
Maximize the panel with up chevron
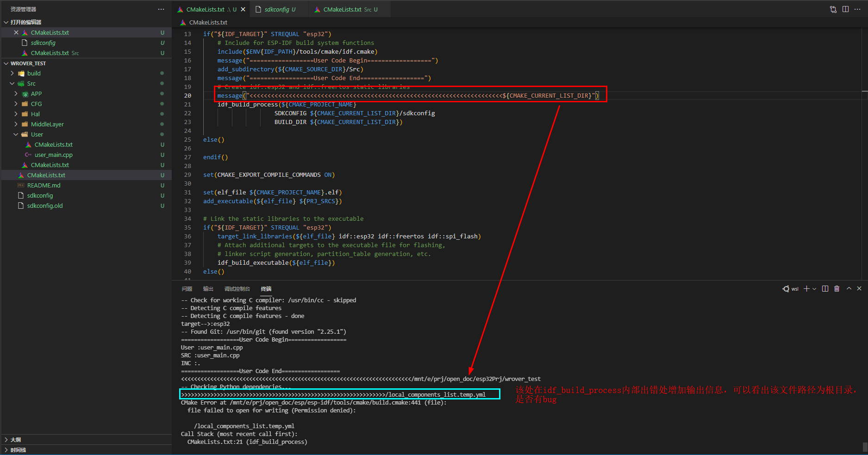pyautogui.click(x=849, y=288)
